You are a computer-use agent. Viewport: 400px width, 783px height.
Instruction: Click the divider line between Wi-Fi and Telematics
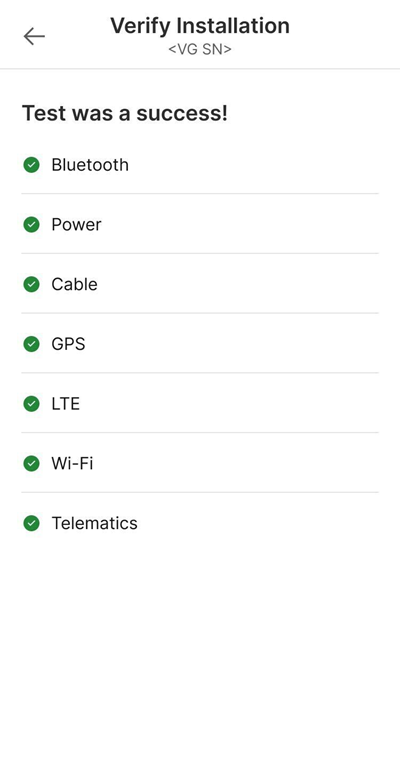click(200, 492)
